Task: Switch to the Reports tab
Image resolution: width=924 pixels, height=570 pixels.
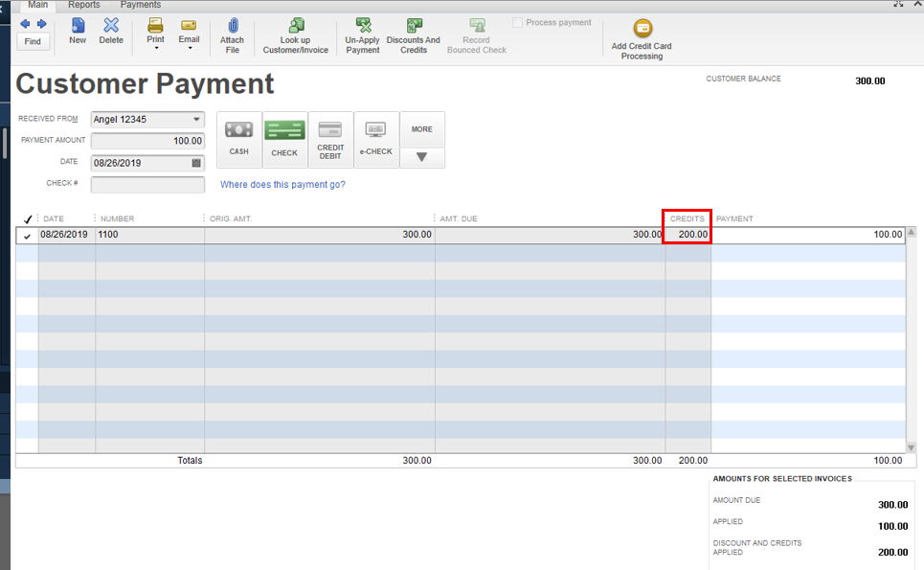Action: (83, 5)
